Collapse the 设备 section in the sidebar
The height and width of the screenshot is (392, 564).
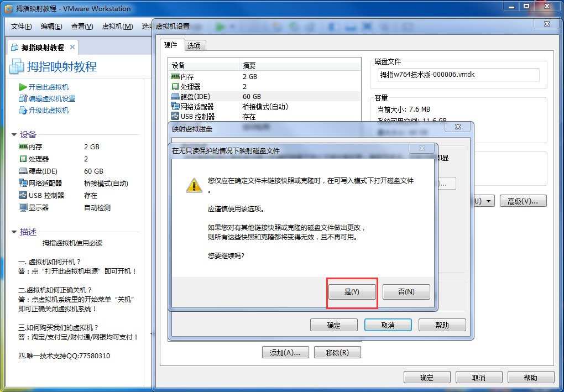tap(14, 134)
